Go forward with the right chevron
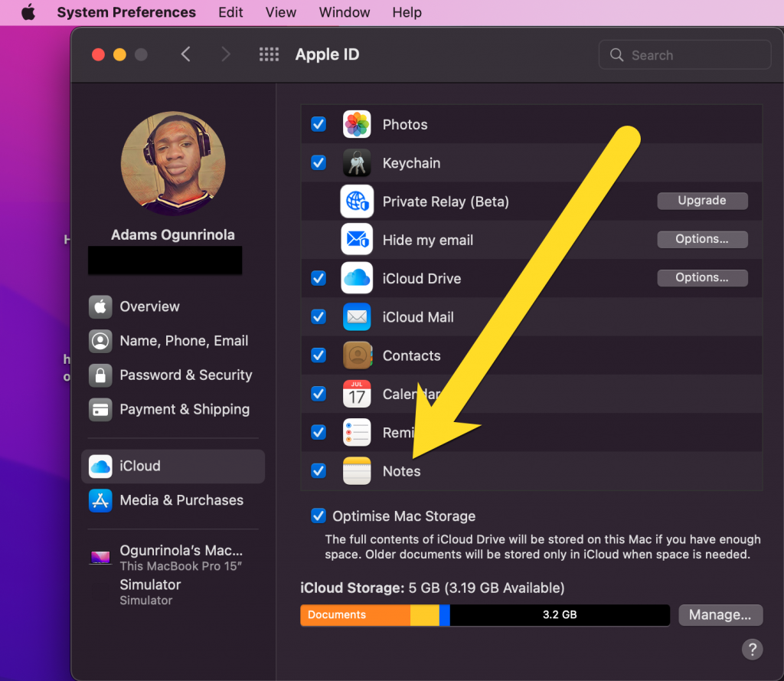 (x=226, y=54)
